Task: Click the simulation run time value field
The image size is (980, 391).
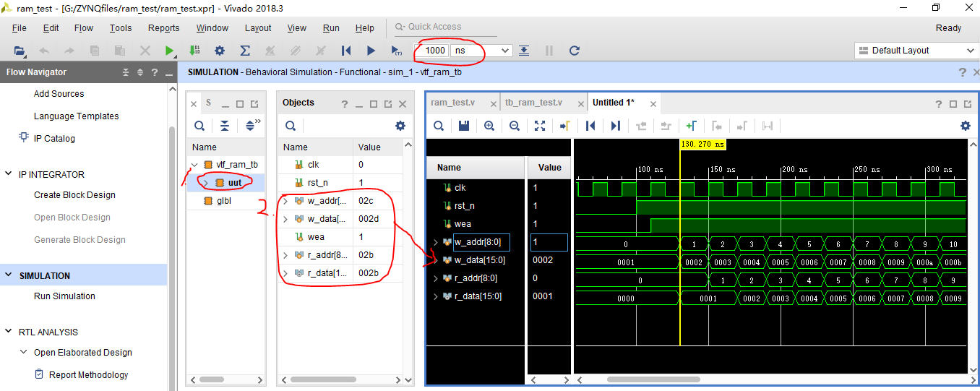Action: pyautogui.click(x=431, y=51)
